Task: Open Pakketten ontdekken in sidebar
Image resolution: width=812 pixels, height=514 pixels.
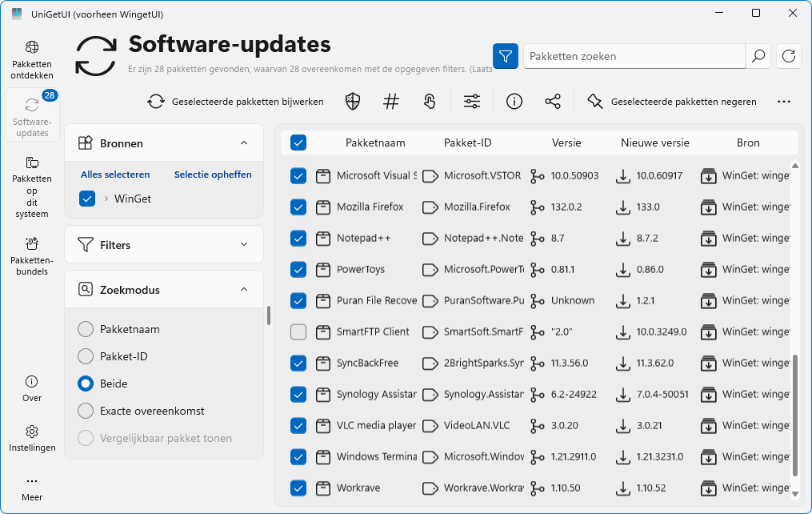Action: [31, 61]
